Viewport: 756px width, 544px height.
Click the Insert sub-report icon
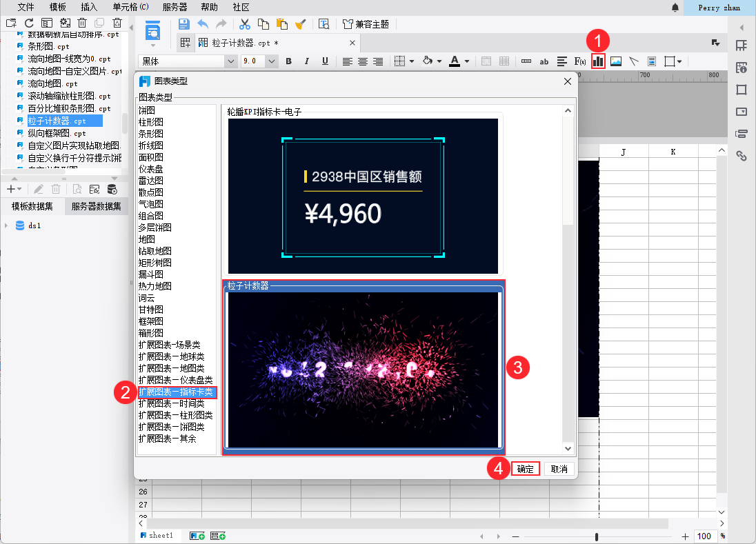tap(652, 61)
